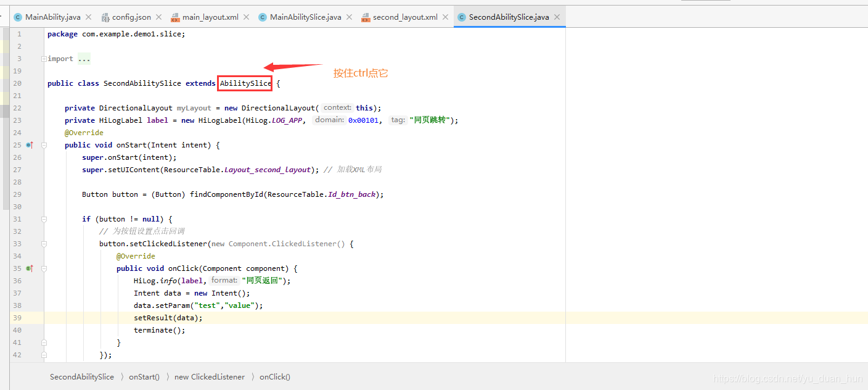Click the @Override annotation above onStart
Viewport: 868px width, 390px height.
tap(84, 133)
